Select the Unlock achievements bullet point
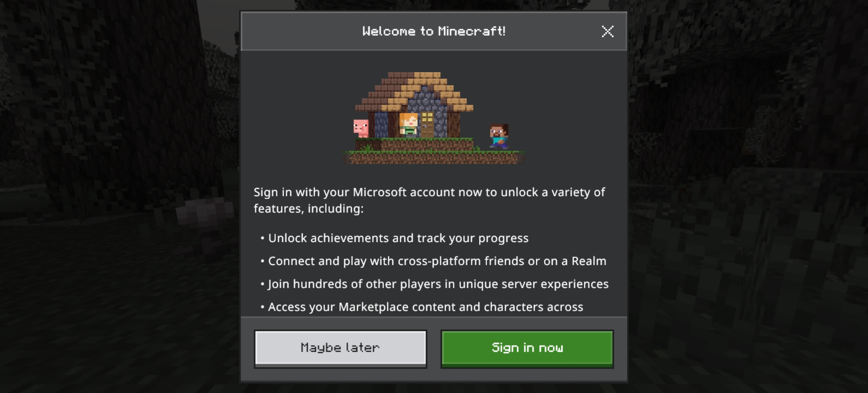 point(394,238)
